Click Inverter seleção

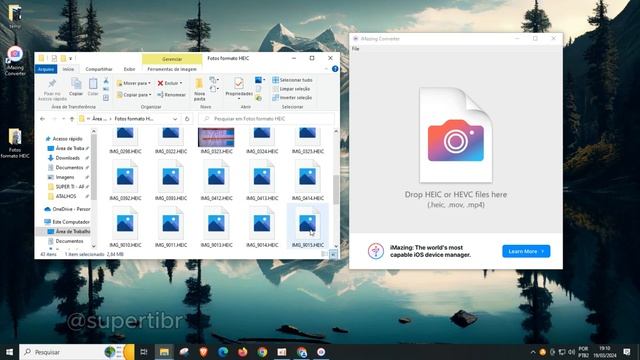(x=292, y=98)
